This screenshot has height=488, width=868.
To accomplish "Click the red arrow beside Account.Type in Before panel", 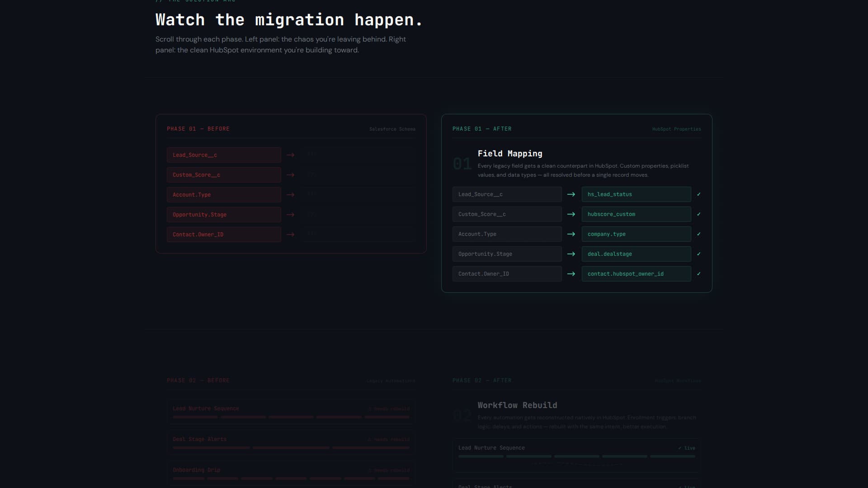I will pyautogui.click(x=290, y=195).
